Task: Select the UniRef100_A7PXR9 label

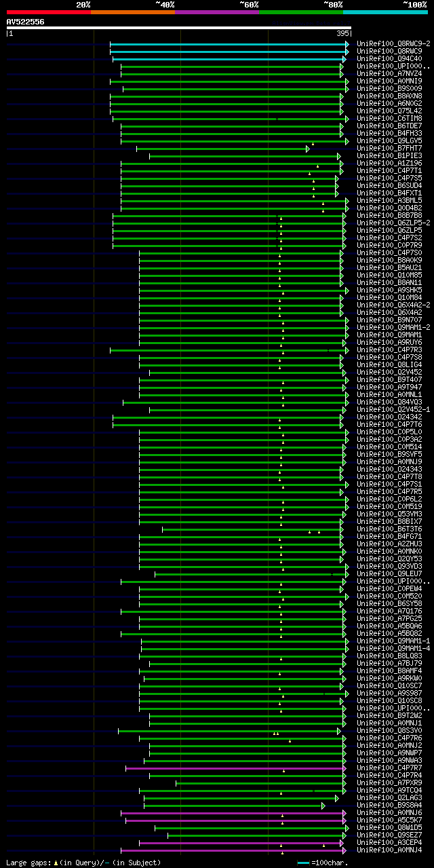Action: coord(390,782)
